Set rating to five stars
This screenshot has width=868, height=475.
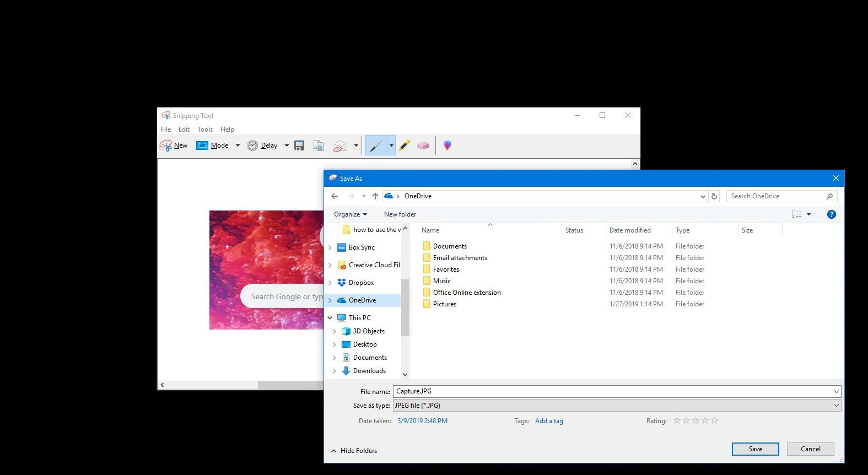pyautogui.click(x=714, y=420)
